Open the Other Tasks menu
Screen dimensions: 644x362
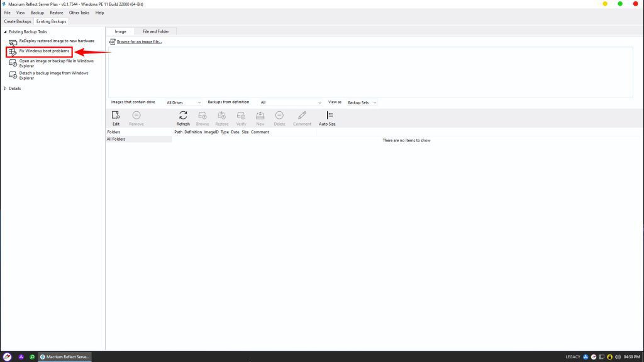(79, 13)
